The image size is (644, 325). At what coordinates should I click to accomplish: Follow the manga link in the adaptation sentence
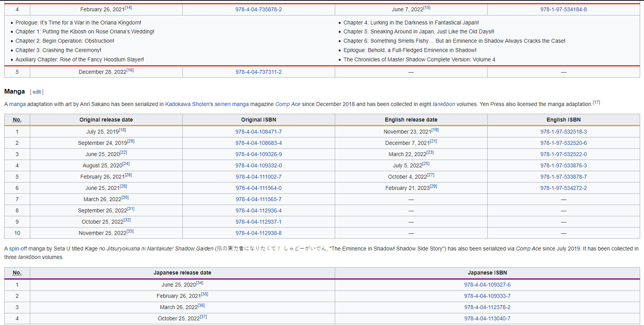coord(17,104)
